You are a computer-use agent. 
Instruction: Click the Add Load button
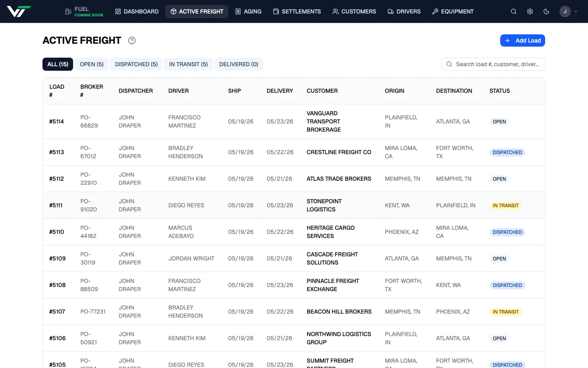coord(523,40)
